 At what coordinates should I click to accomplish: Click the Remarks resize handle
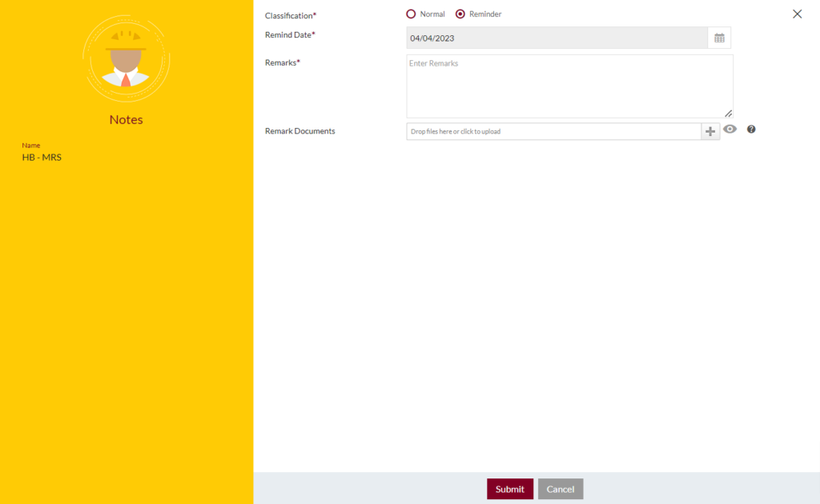coord(729,114)
